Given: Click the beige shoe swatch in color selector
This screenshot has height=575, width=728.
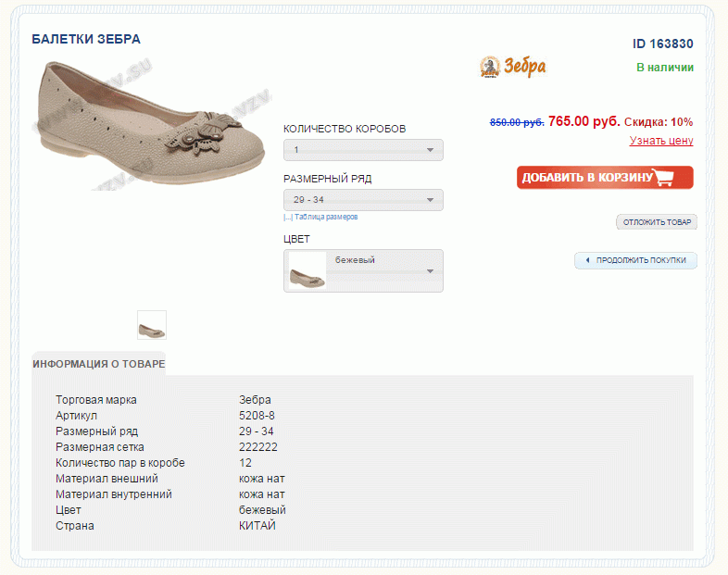Looking at the screenshot, I should [x=307, y=271].
